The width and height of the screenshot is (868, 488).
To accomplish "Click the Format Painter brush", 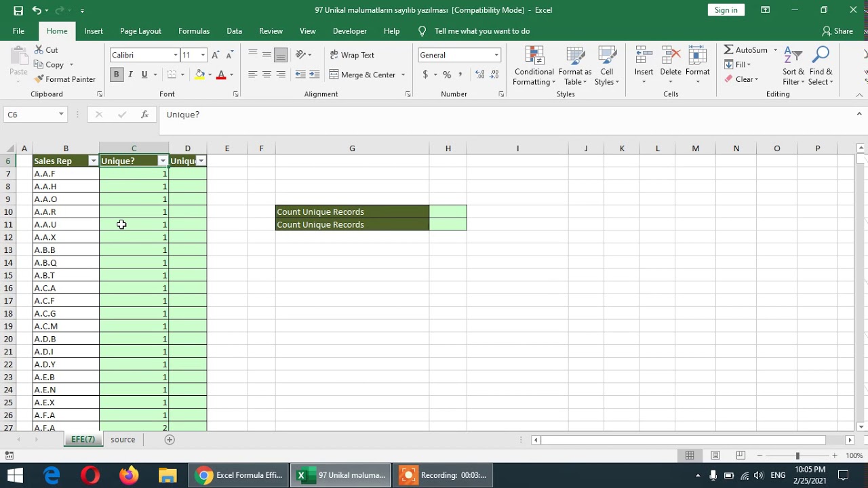I will [39, 79].
